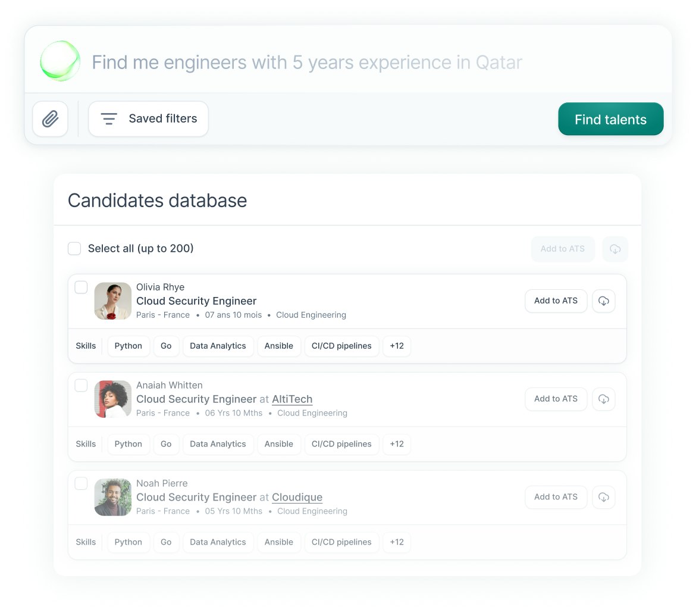Click the green AI orb icon
Viewport: 696px width, 616px height.
click(60, 61)
